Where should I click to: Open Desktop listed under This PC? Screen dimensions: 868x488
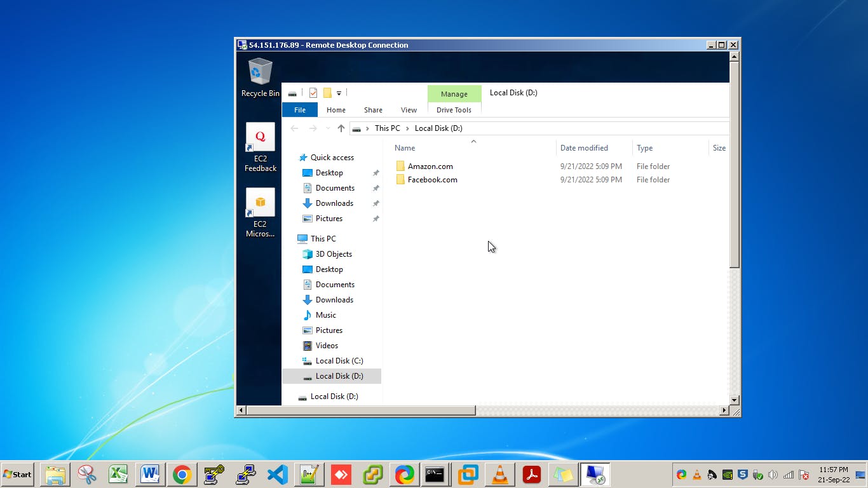[329, 269]
